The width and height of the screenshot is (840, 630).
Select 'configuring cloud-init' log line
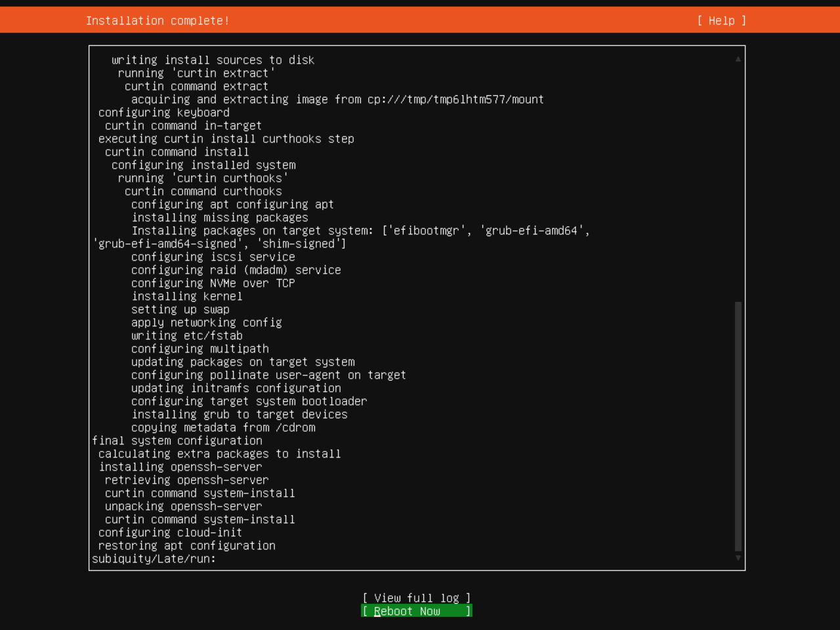tap(171, 532)
